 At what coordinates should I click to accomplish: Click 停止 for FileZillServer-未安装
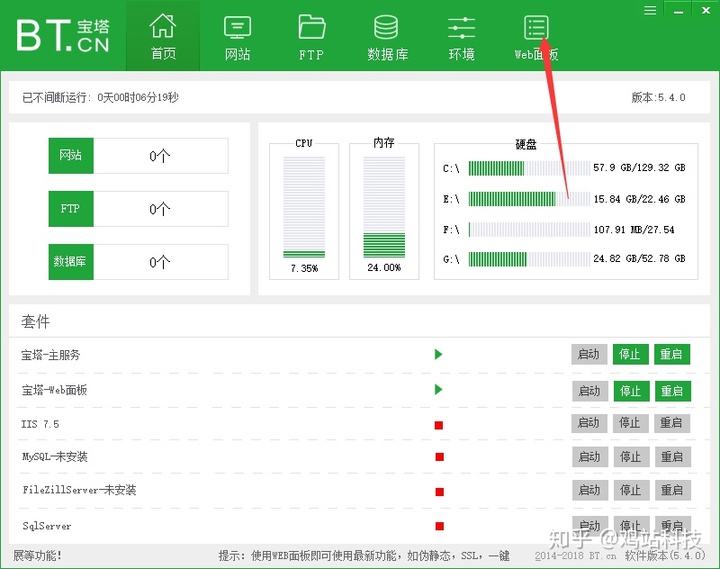[631, 490]
